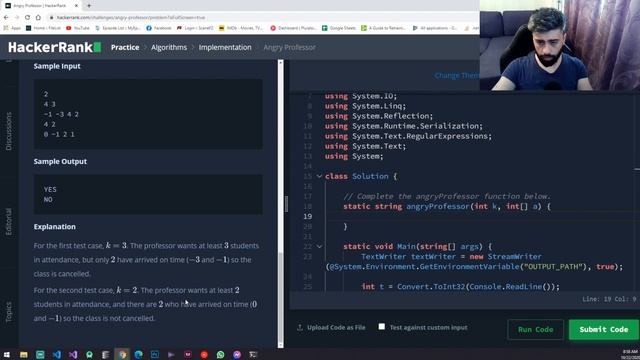Switch to the Discussions side tab
The width and height of the screenshot is (640, 360).
[x=9, y=131]
